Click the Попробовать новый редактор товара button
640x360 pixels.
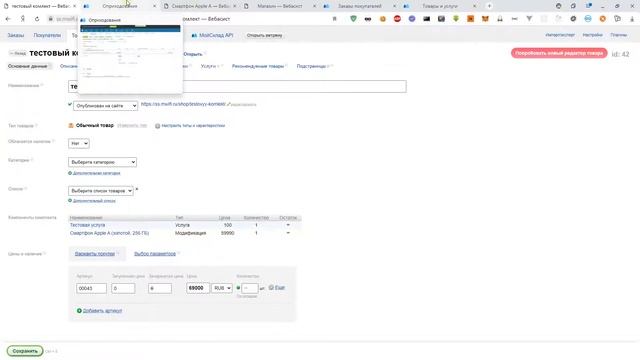click(559, 53)
